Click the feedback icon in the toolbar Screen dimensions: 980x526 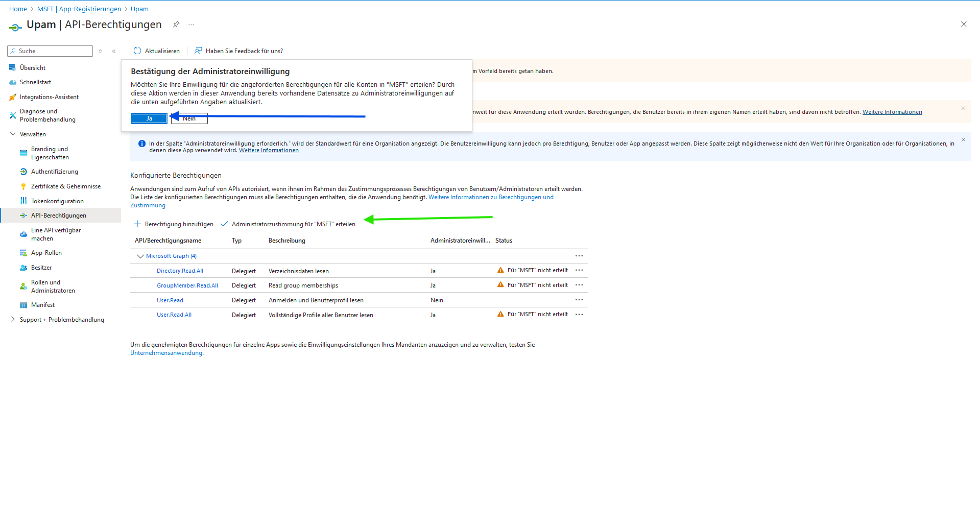pos(198,51)
